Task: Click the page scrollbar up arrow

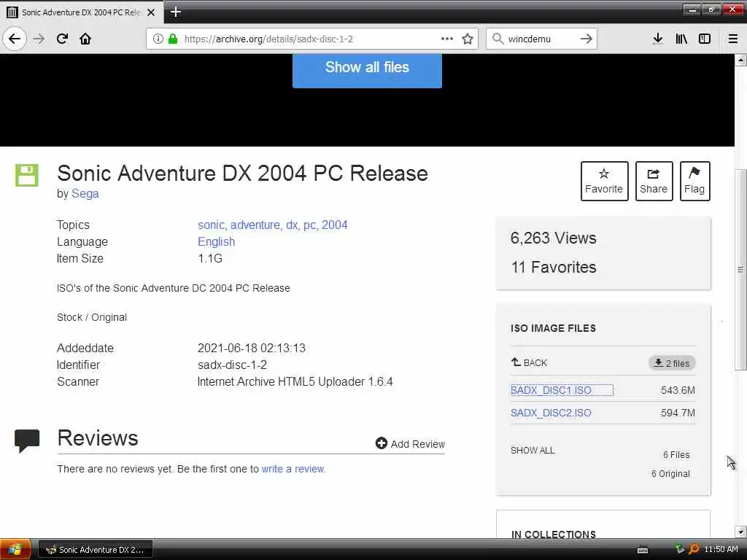Action: click(x=740, y=60)
